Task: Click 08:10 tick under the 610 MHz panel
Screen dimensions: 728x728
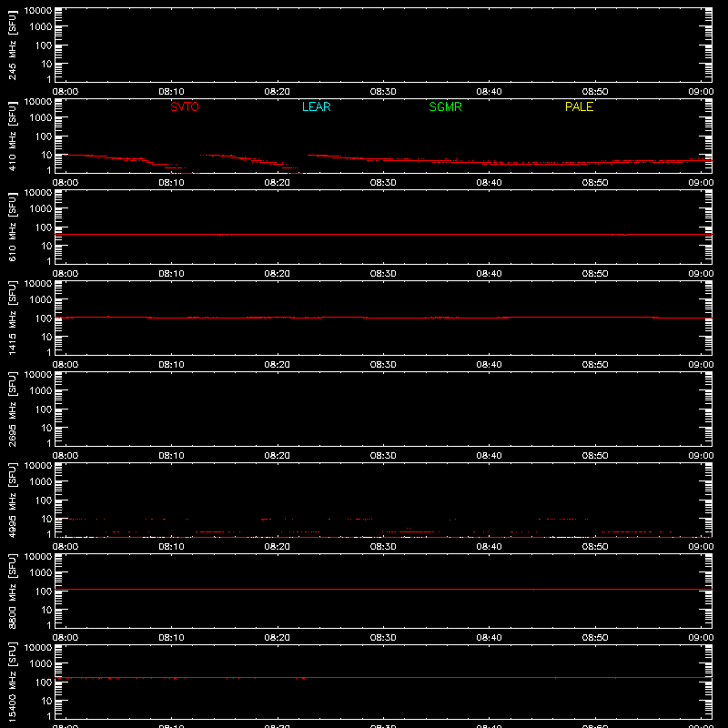Action: click(x=171, y=274)
